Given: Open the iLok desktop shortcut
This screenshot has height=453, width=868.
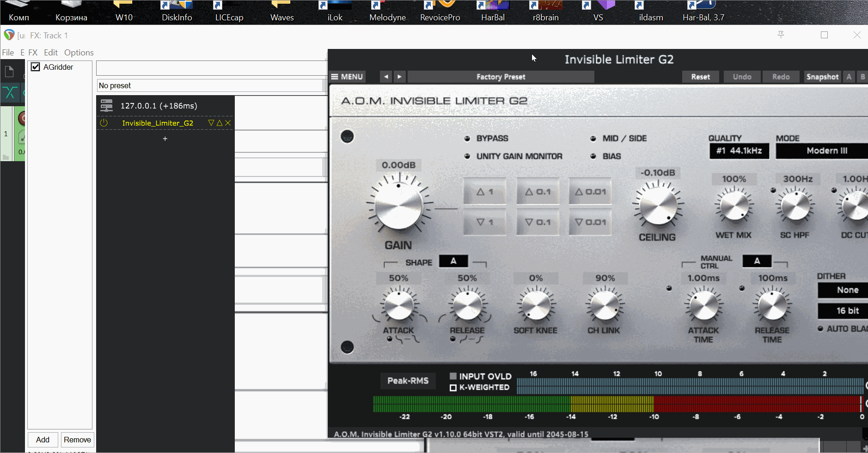Looking at the screenshot, I should [x=335, y=11].
